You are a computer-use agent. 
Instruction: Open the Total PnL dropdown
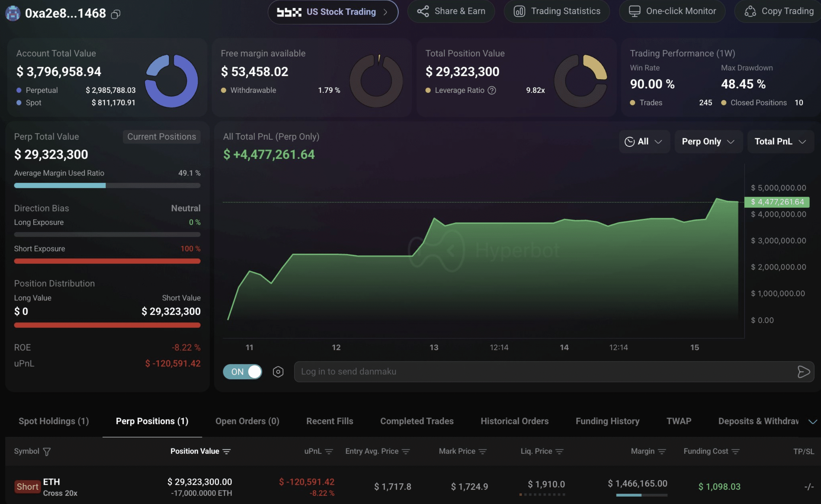click(780, 142)
